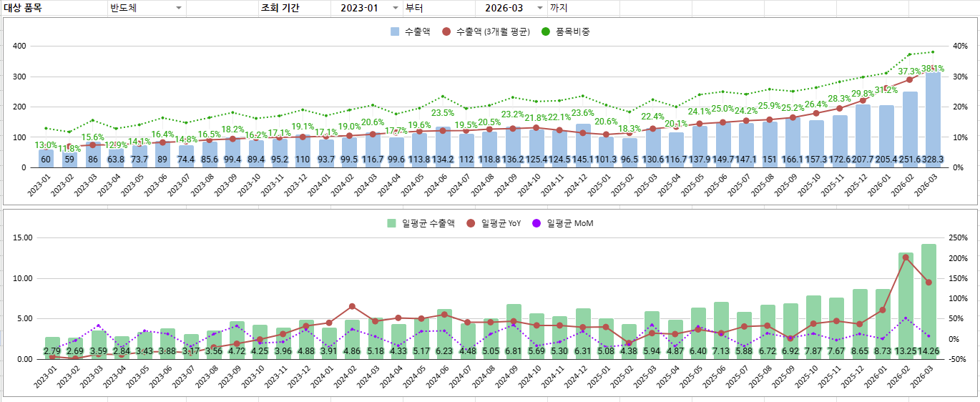Click the 2026-02 YoY peak data point
980x402 pixels.
coord(906,258)
